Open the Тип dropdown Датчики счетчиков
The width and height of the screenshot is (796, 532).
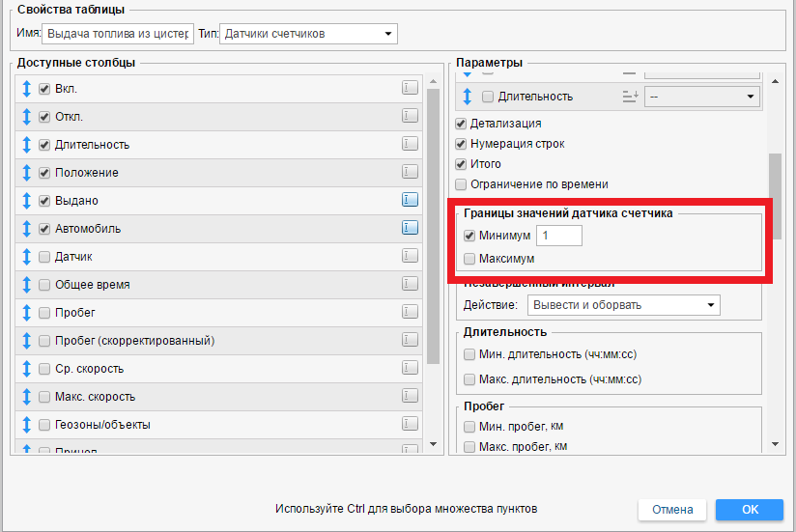point(309,34)
